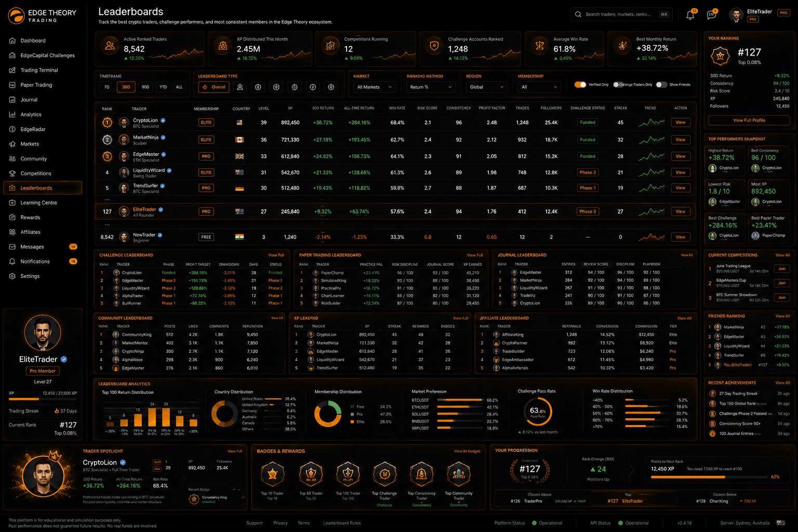
Task: Click the View button for CryptoLion's row
Action: 681,123
